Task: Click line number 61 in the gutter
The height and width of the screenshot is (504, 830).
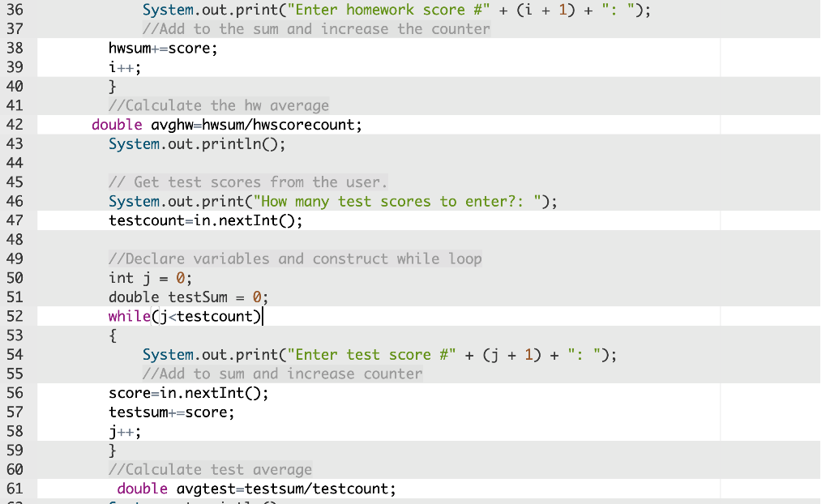Action: click(15, 488)
